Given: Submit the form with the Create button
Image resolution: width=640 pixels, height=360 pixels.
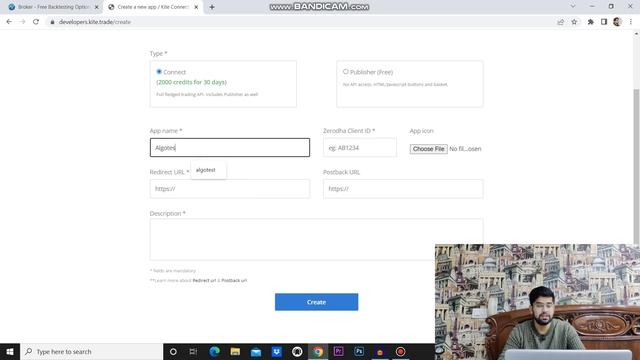Looking at the screenshot, I should click(316, 302).
